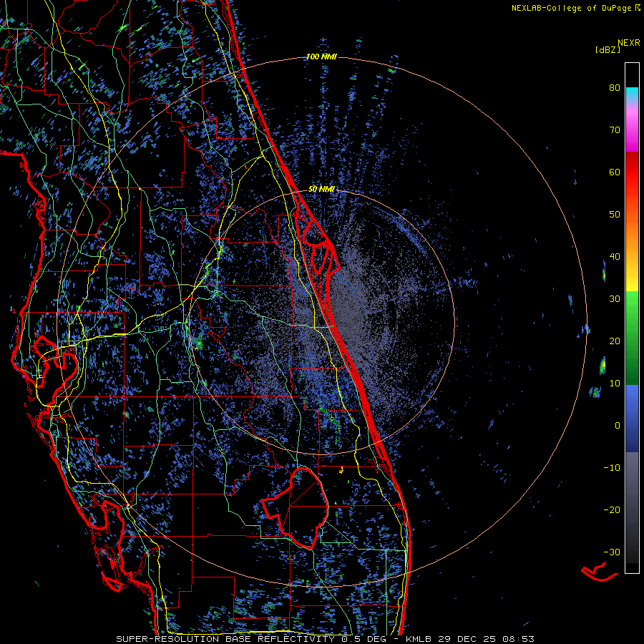
Task: Click the Super-Resolution Base Reflectivity caption
Action: click(x=326, y=639)
